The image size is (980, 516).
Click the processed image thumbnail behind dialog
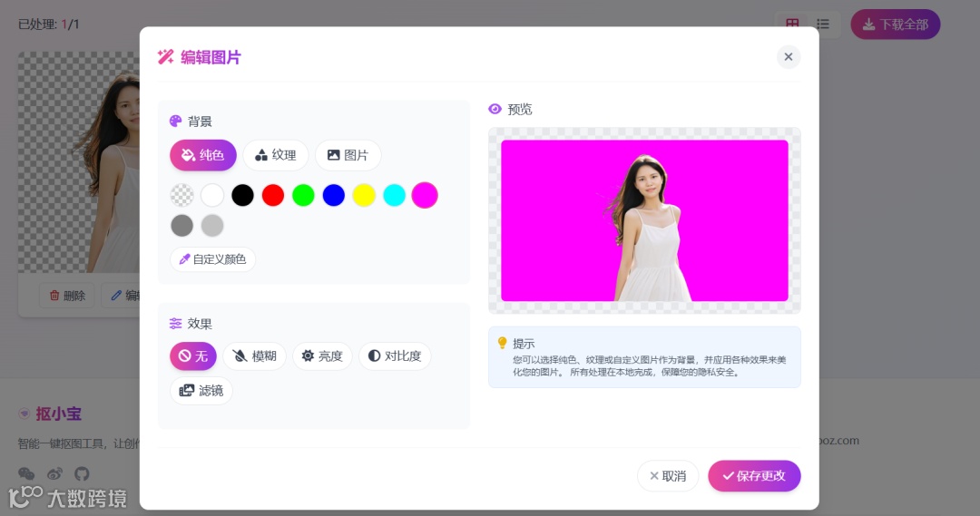tap(79, 162)
